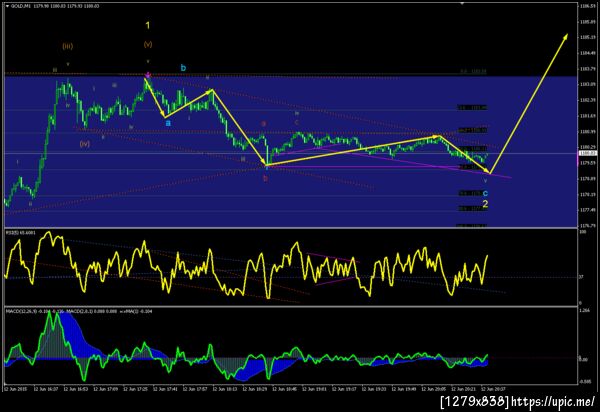Screen dimensions: 600x412
Task: Click the RSI scale value 100
Action: click(x=583, y=232)
